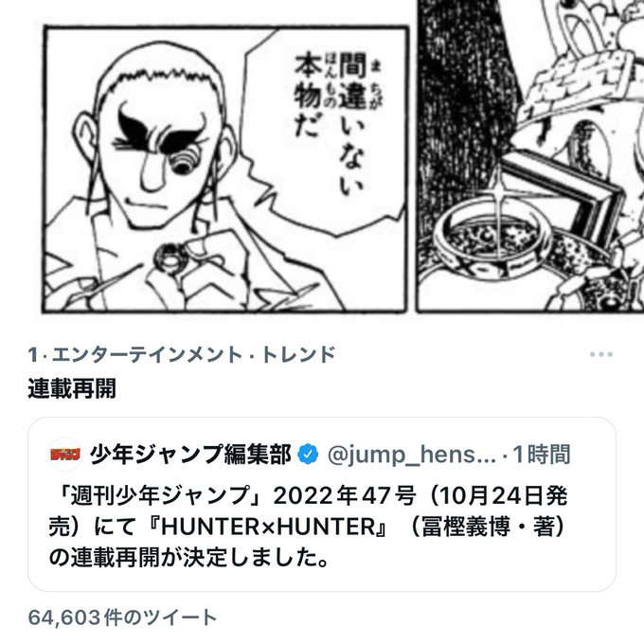This screenshot has height=644, width=644.
Task: Click the 64,603件のツイート count
Action: pyautogui.click(x=122, y=617)
